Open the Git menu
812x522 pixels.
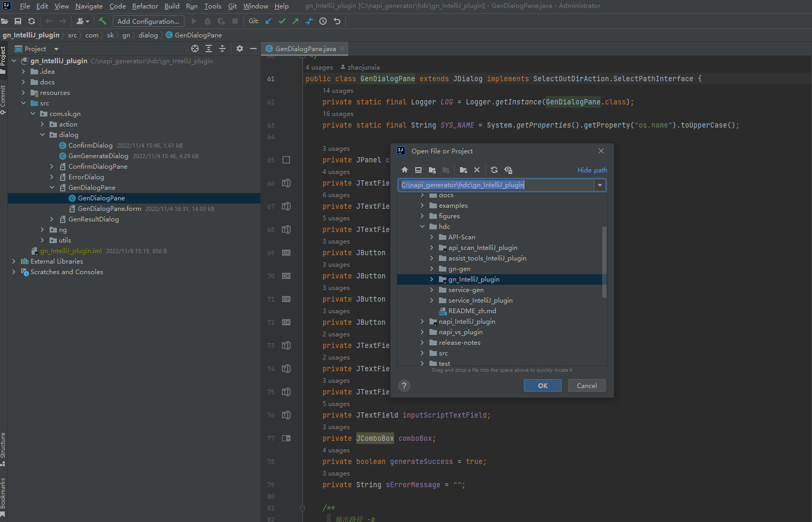coord(232,6)
